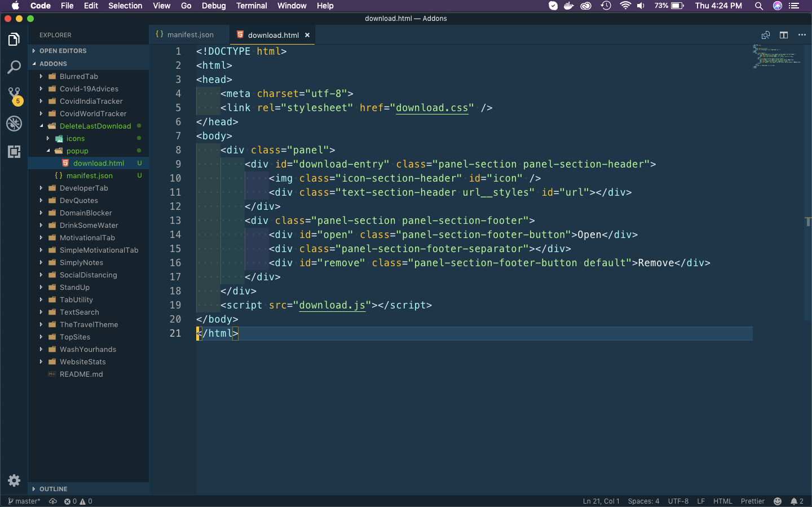Viewport: 812px width, 507px height.
Task: Change line ending via LF status item
Action: coord(701,501)
